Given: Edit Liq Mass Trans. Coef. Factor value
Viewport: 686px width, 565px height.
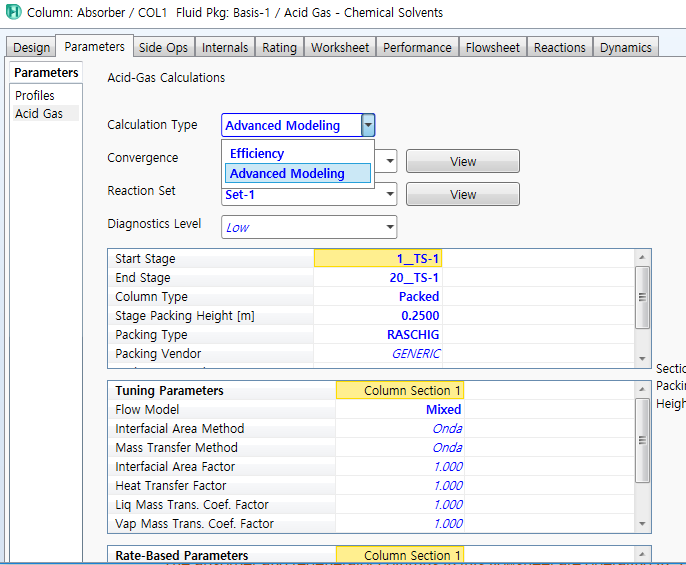Looking at the screenshot, I should click(x=400, y=505).
